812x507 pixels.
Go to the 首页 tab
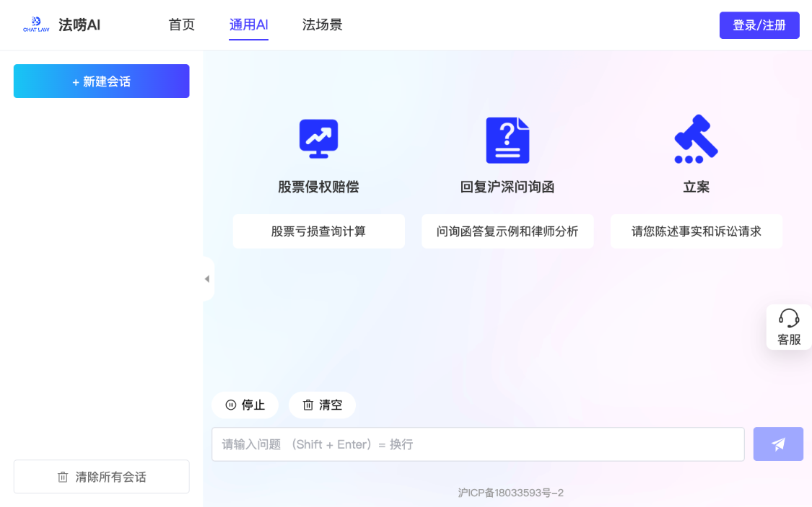(182, 25)
